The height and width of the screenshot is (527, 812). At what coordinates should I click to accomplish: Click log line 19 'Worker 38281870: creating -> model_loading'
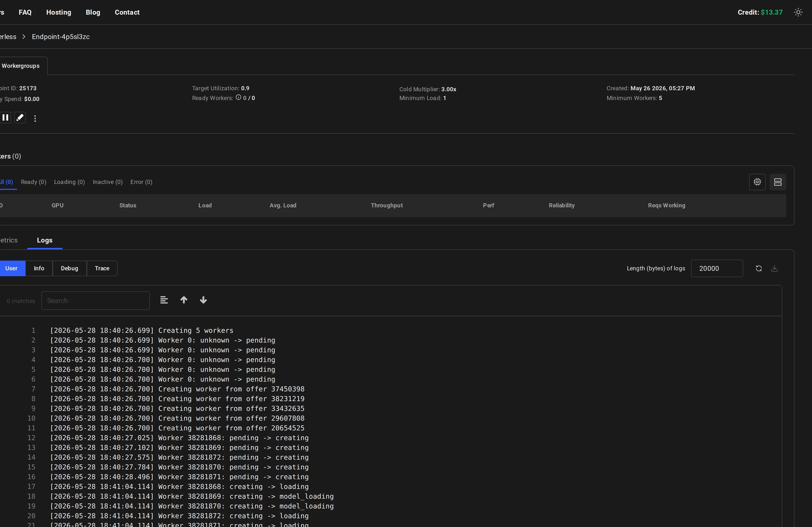[x=192, y=506]
